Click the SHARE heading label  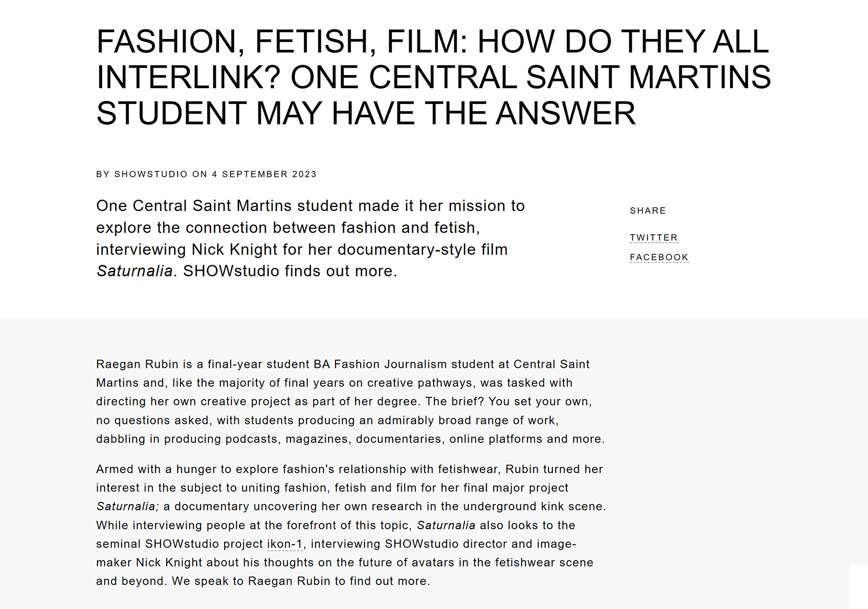click(648, 210)
